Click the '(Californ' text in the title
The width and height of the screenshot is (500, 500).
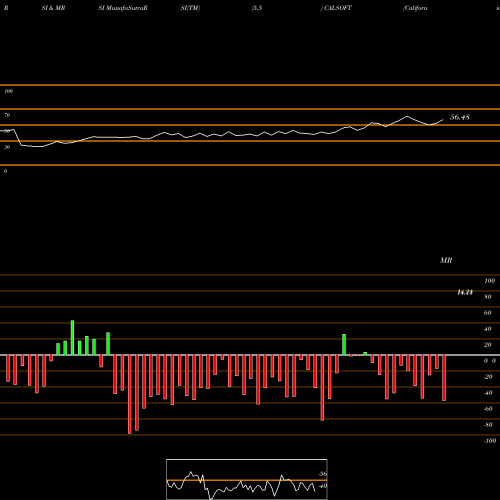415,8
